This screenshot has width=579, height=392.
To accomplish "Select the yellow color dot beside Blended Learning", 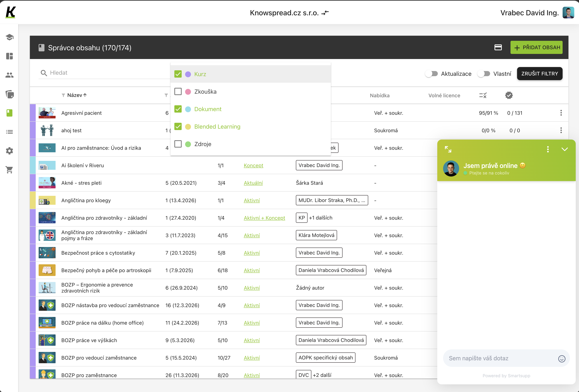I will 188,127.
